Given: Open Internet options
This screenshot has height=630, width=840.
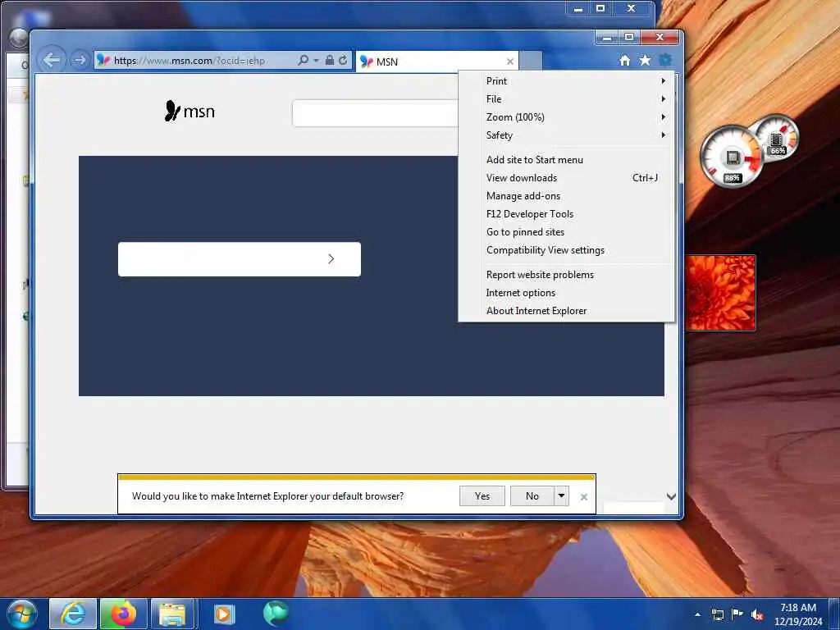Looking at the screenshot, I should tap(567, 293).
